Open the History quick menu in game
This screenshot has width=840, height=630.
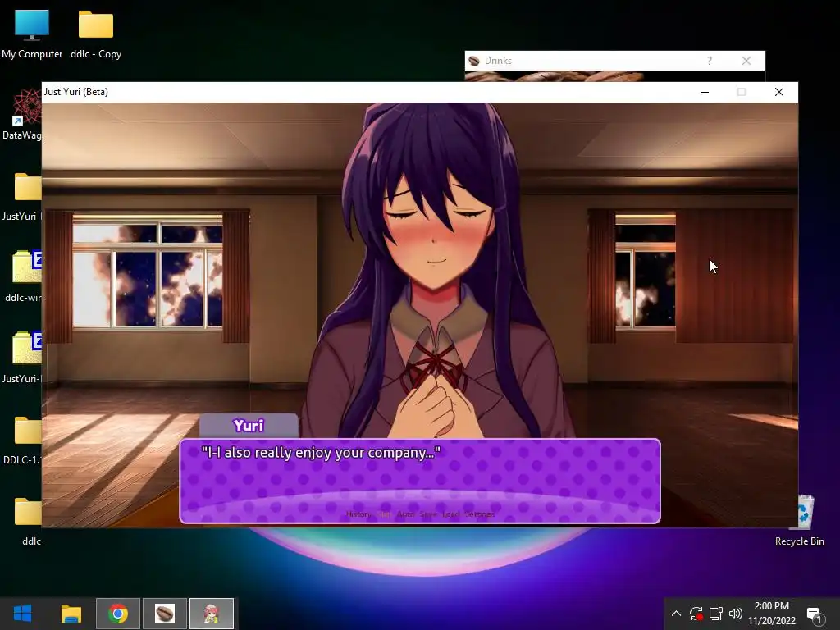point(358,514)
